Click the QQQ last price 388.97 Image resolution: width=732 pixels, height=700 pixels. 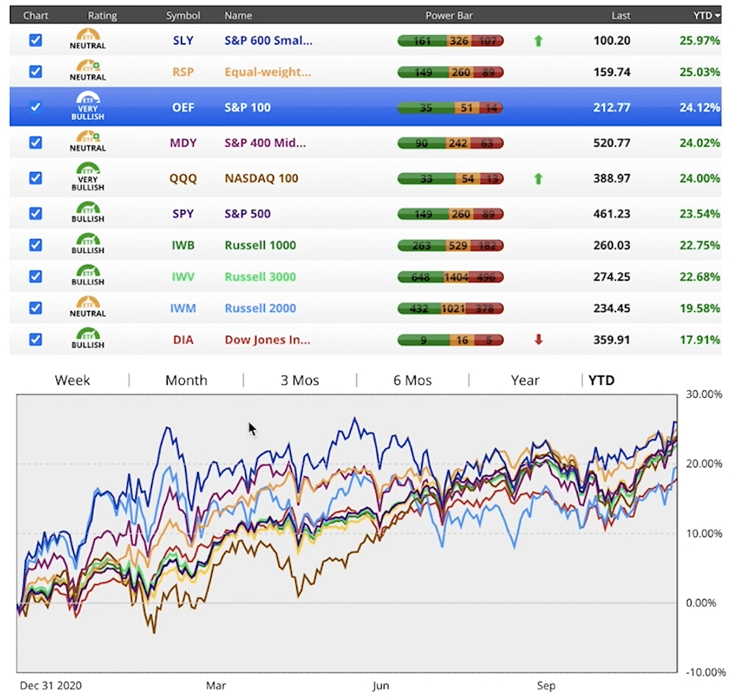point(612,178)
